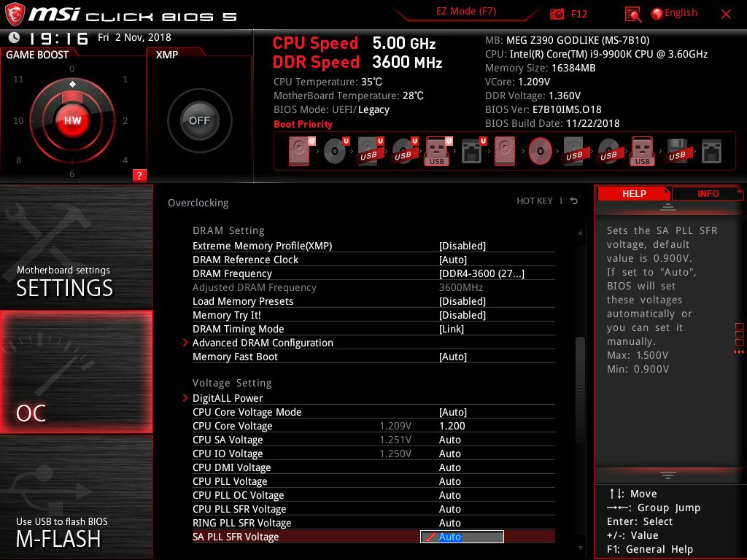Click the back arrow beside HOT KEY
Image resolution: width=747 pixels, height=560 pixels.
point(574,201)
